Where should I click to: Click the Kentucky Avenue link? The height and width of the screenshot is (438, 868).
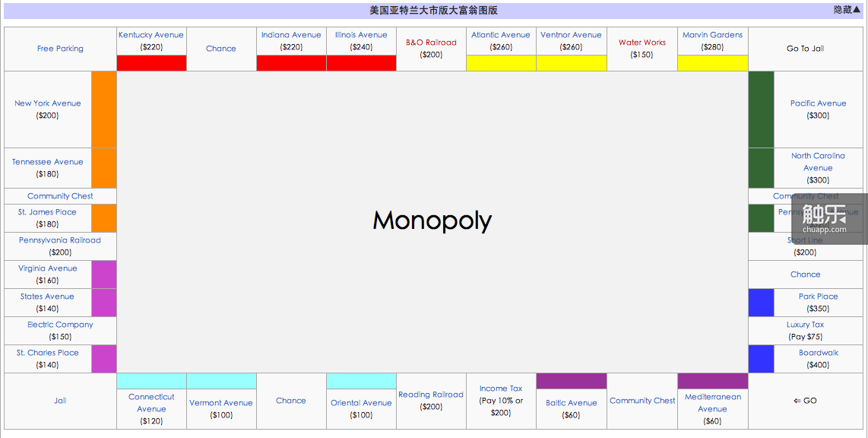[151, 35]
